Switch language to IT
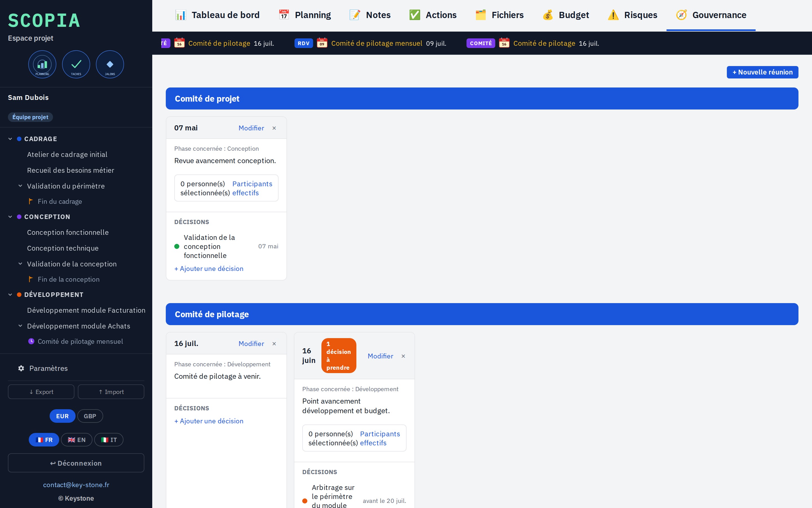 coord(109,440)
